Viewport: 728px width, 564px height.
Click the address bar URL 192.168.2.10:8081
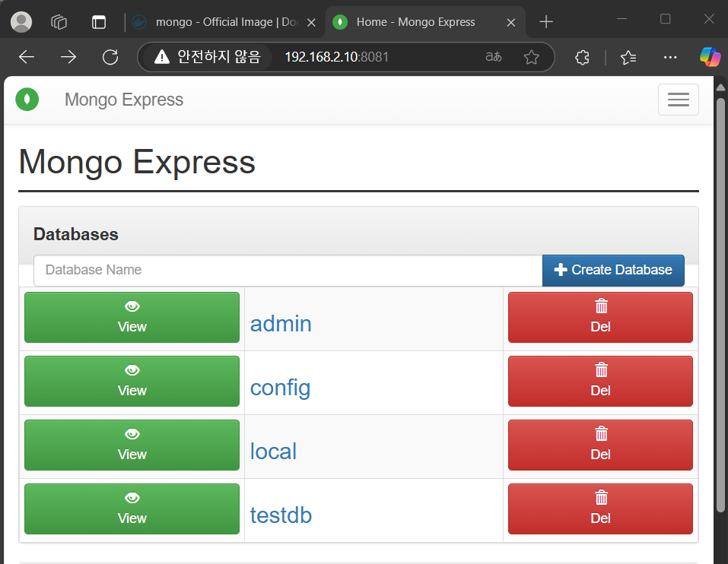pyautogui.click(x=336, y=57)
